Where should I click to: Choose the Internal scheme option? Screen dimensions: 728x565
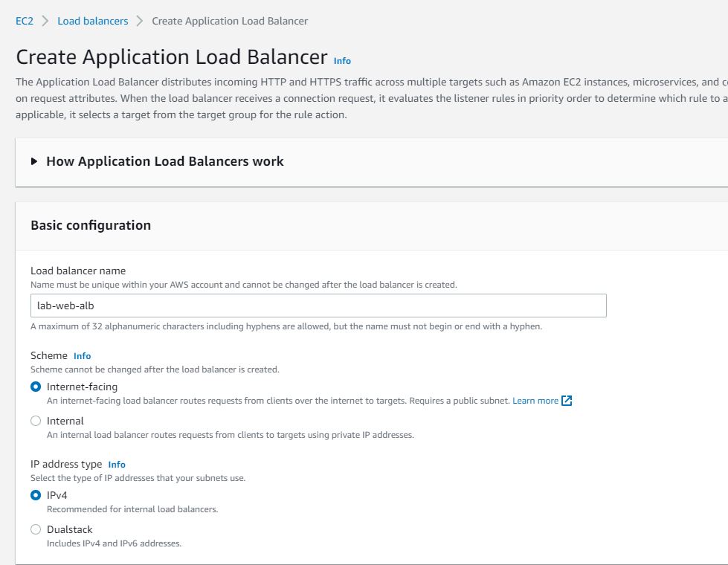click(36, 421)
